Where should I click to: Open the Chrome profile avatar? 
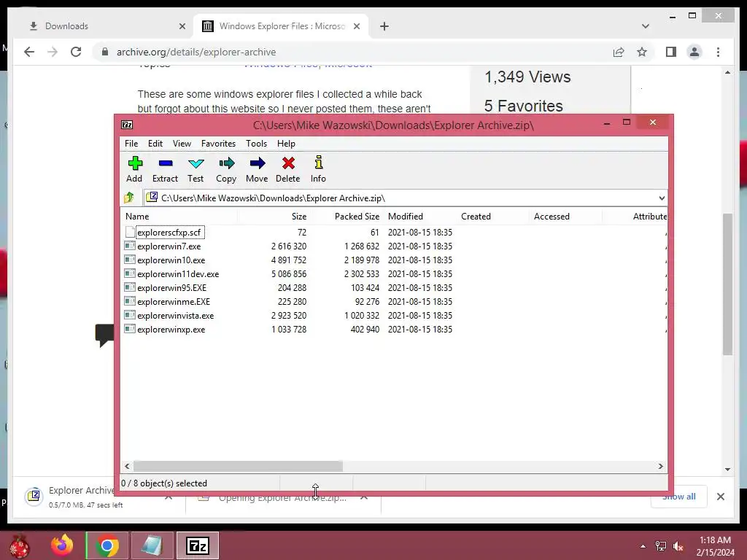[x=694, y=52]
